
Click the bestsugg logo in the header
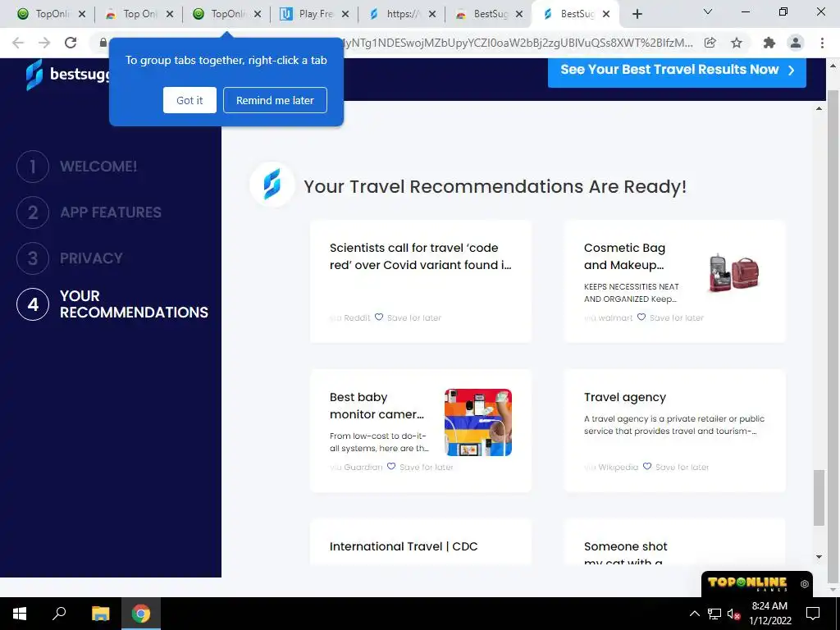(67, 74)
